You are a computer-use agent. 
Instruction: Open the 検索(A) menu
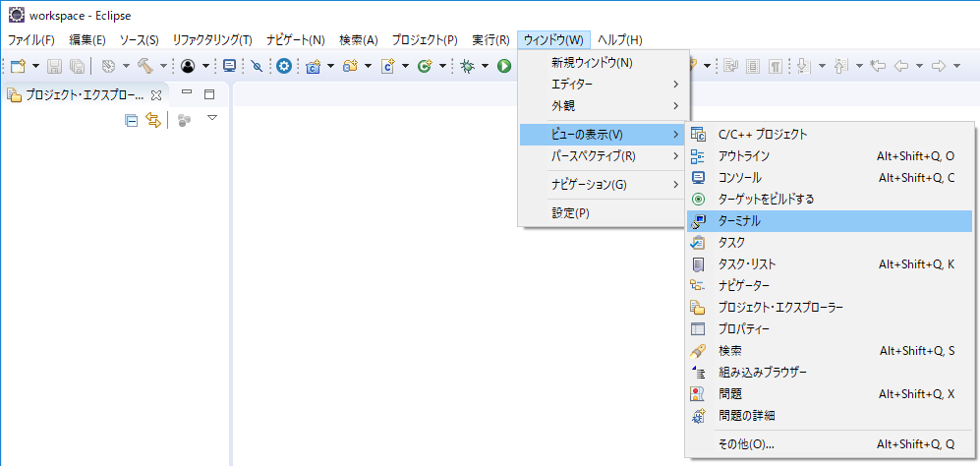(359, 40)
